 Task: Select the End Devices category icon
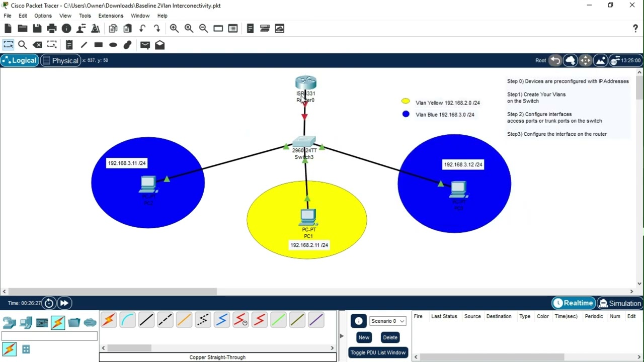[x=26, y=322]
